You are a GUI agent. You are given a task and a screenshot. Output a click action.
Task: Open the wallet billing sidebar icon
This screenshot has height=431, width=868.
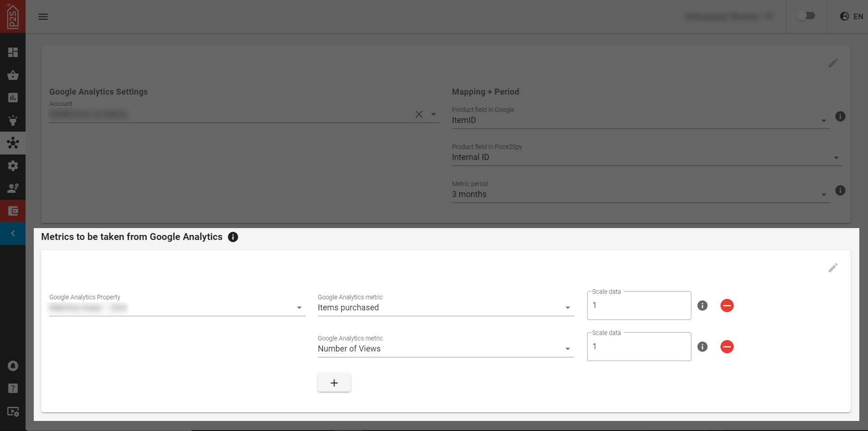pyautogui.click(x=13, y=211)
